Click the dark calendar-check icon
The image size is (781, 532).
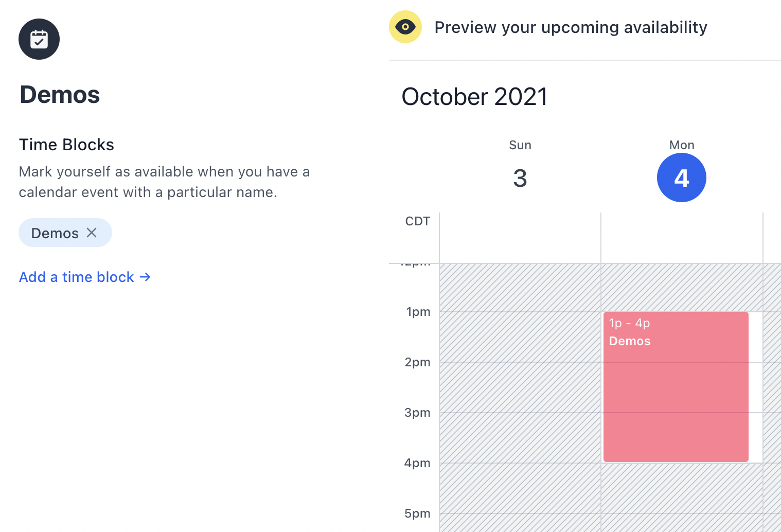tap(39, 39)
